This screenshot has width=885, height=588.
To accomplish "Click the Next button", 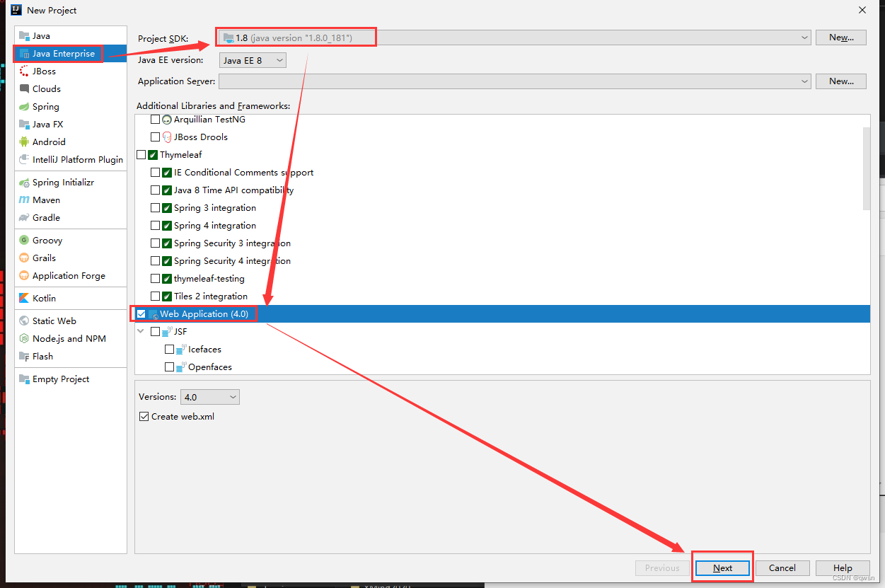I will coord(722,567).
